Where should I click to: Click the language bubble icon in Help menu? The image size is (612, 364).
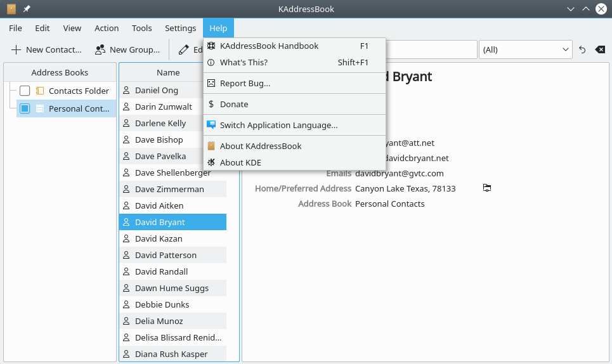click(211, 125)
